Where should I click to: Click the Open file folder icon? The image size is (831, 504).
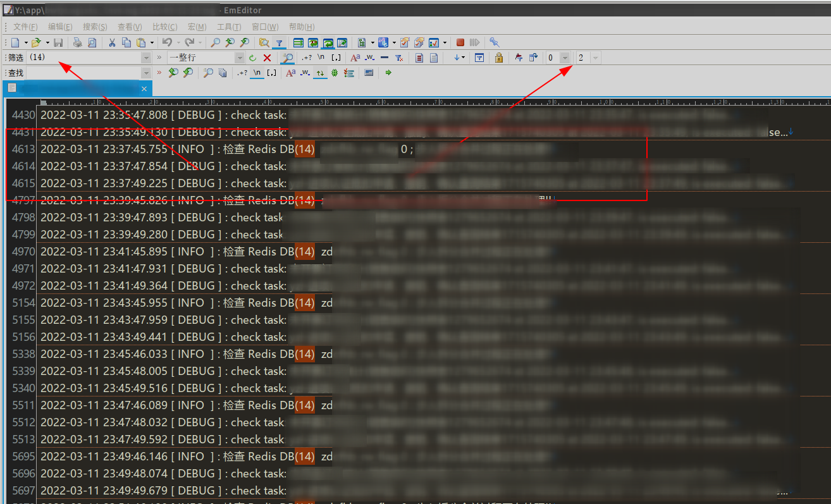pyautogui.click(x=36, y=42)
